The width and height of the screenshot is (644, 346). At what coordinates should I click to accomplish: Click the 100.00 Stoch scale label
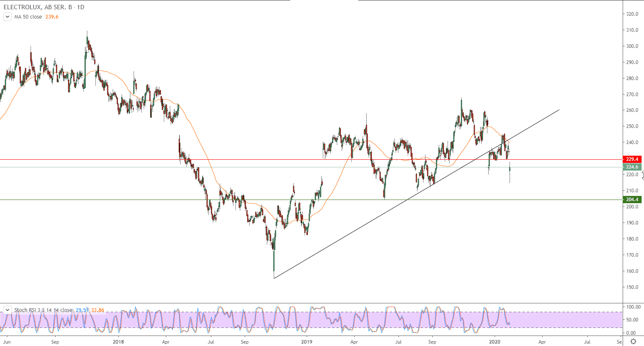click(x=634, y=307)
